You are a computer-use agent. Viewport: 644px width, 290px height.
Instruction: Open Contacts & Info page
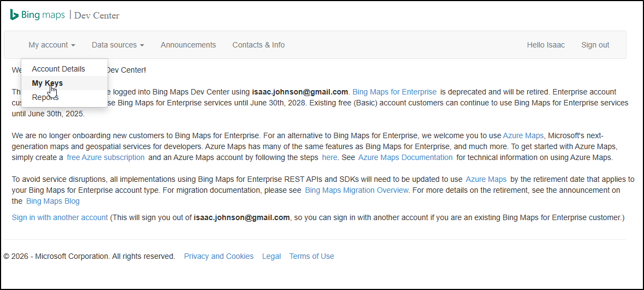click(258, 45)
